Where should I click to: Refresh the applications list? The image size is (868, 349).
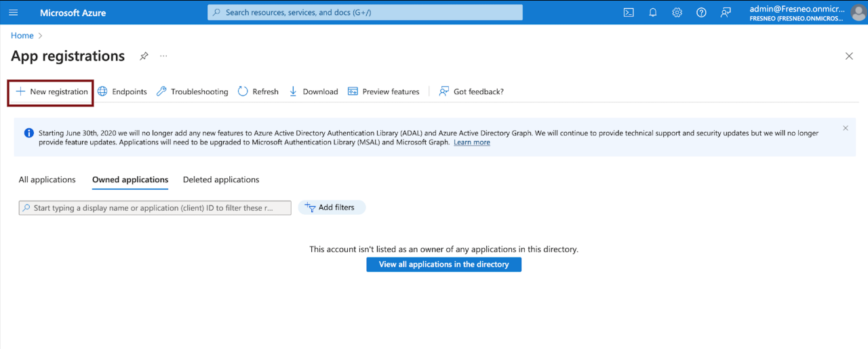[x=258, y=91]
